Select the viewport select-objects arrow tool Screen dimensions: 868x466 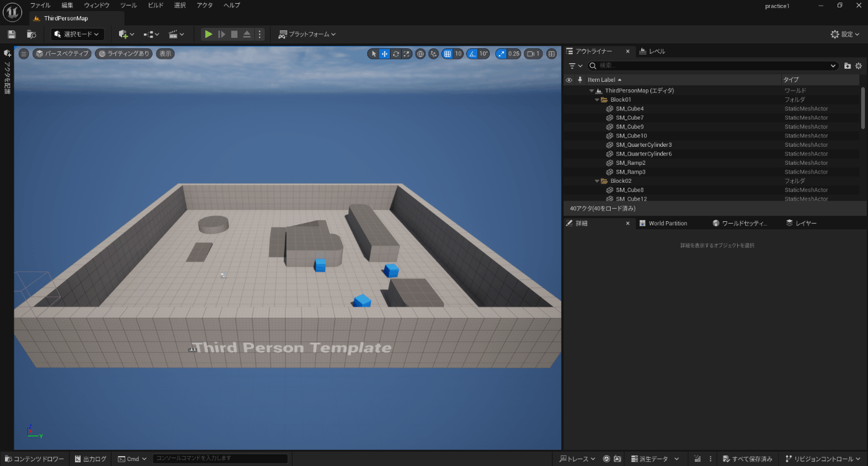tap(373, 54)
